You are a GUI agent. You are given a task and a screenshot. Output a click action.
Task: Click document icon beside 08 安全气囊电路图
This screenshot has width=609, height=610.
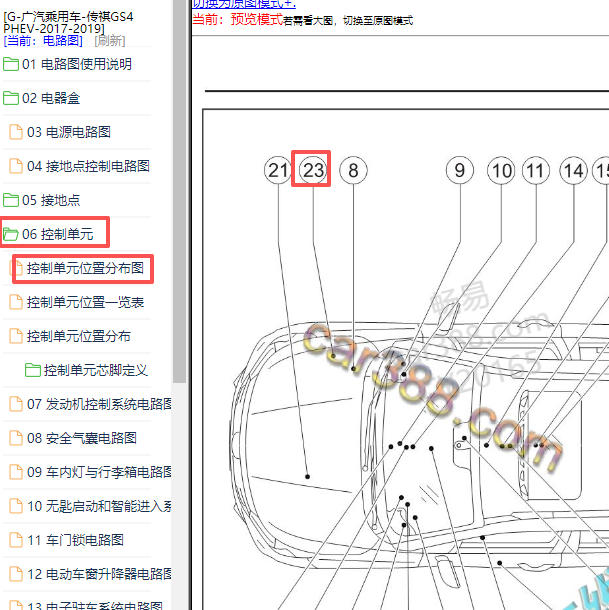16,438
